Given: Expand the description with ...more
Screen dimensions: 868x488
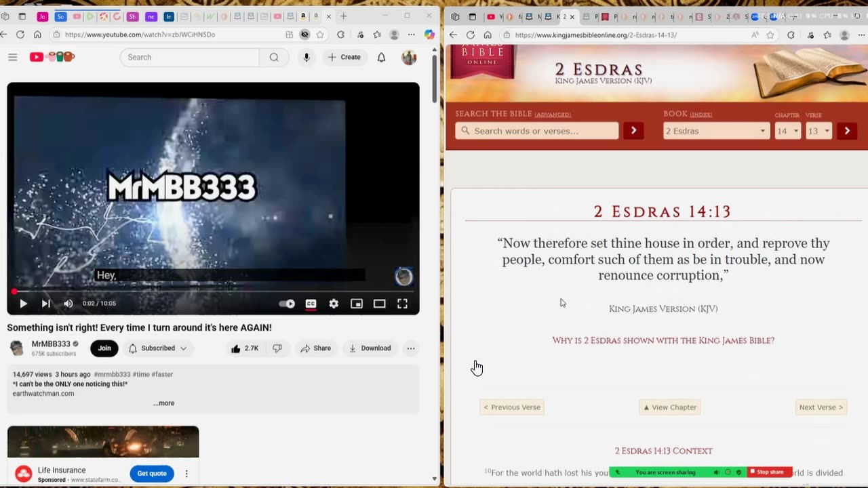Looking at the screenshot, I should click(x=163, y=403).
